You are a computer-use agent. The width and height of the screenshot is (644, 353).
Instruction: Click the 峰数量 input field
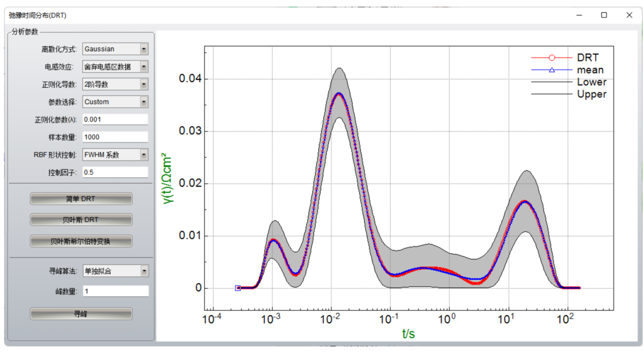coord(115,291)
